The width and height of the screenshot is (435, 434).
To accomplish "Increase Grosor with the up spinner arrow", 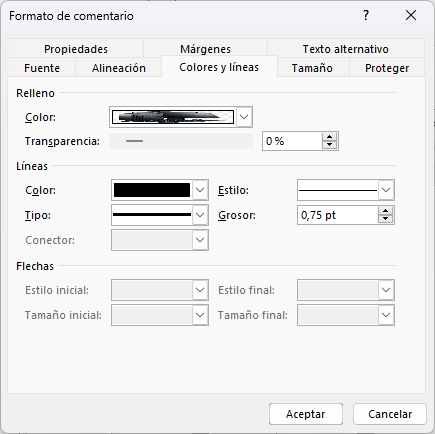I will coord(385,211).
